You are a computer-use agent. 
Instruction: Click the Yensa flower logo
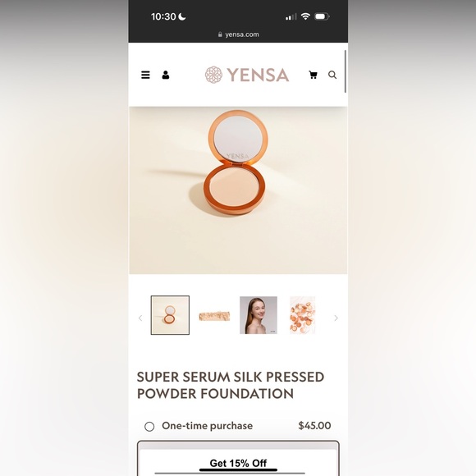click(213, 75)
